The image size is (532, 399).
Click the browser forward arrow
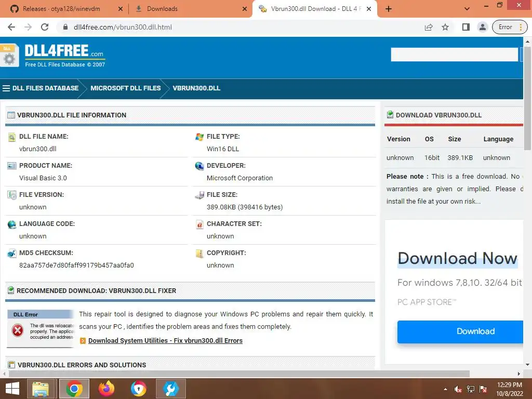(28, 27)
